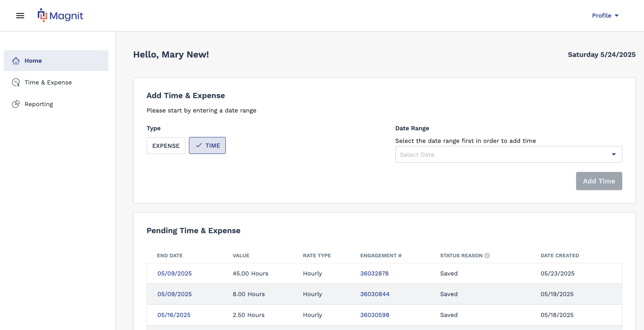Click Saved status in the 36030844 row
This screenshot has width=644, height=330.
pyautogui.click(x=449, y=294)
